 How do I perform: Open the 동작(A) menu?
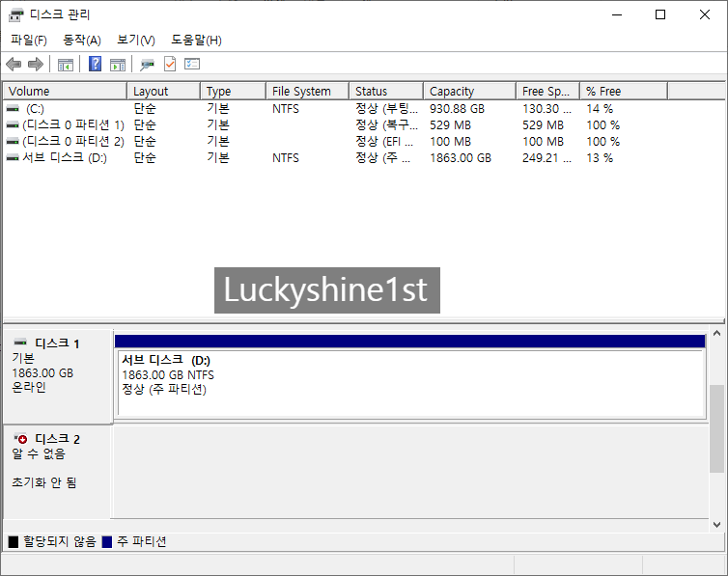(82, 40)
